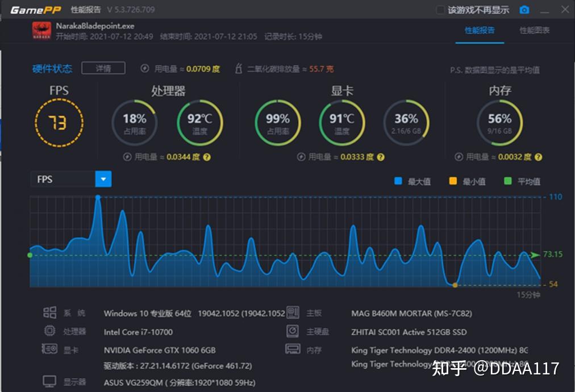Image resolution: width=575 pixels, height=392 pixels.
Task: Click the GPU 99% usage gauge
Action: coord(278,123)
